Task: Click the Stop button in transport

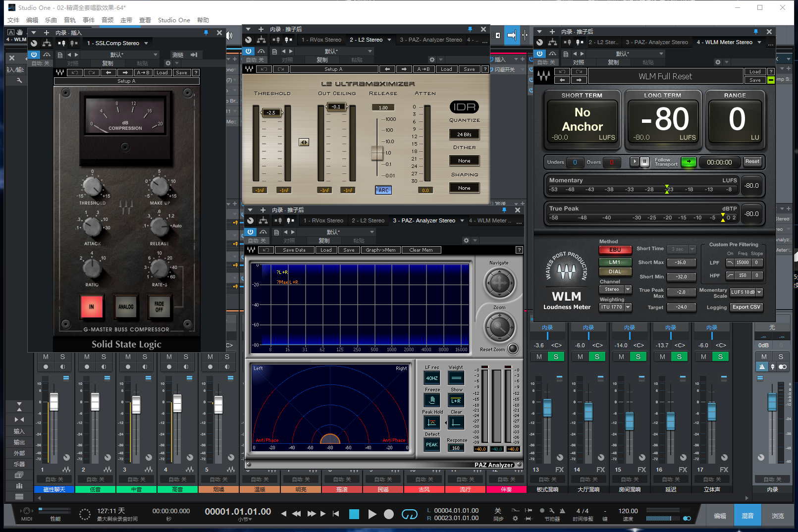Action: click(354, 514)
